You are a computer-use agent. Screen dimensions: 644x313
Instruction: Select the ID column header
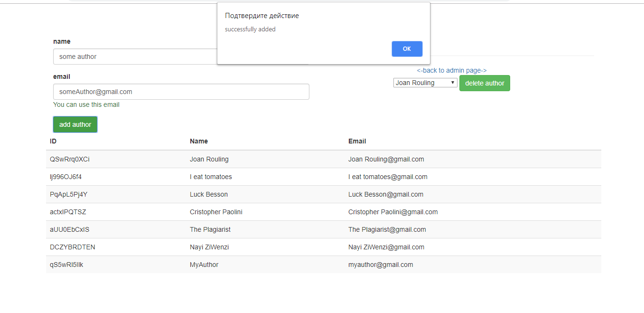coord(53,141)
